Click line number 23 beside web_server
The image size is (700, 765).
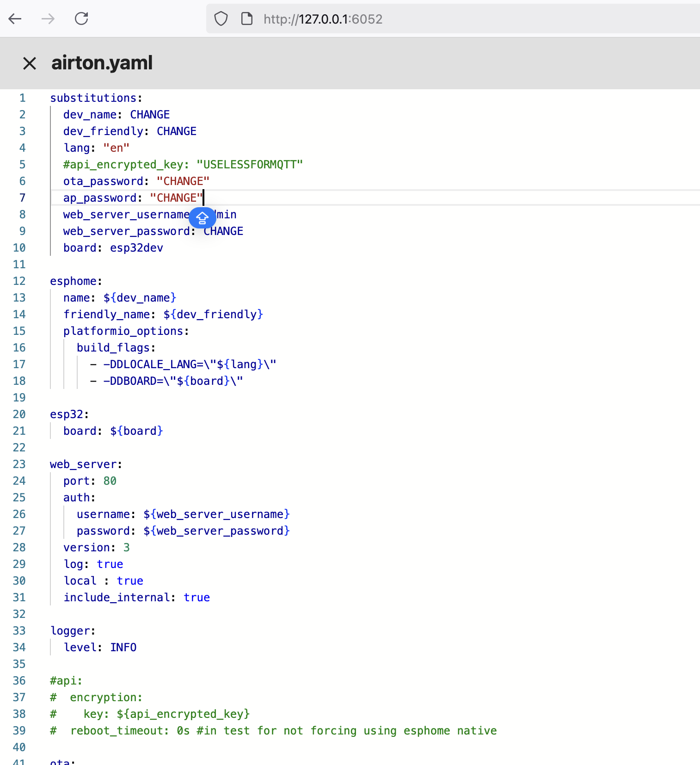pos(19,464)
